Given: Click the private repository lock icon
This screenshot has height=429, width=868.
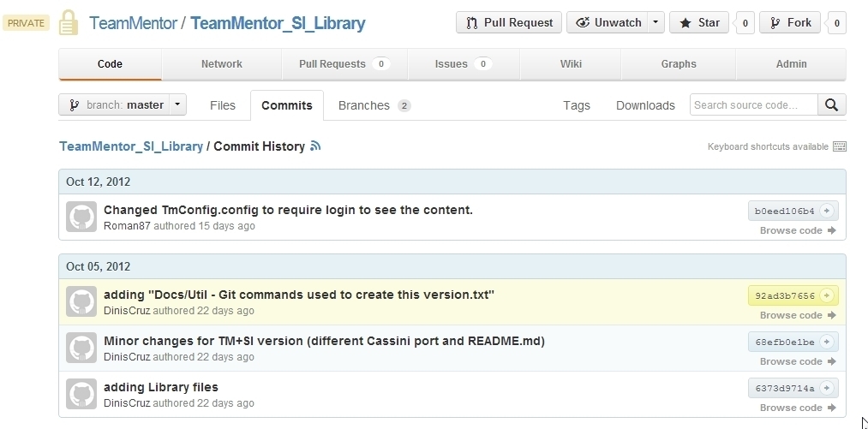Looking at the screenshot, I should click(69, 23).
